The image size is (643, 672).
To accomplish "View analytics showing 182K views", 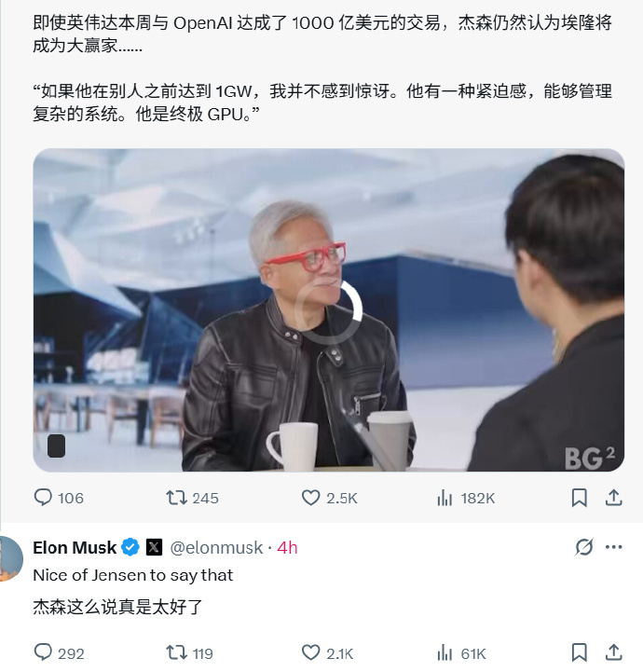I will tap(466, 498).
